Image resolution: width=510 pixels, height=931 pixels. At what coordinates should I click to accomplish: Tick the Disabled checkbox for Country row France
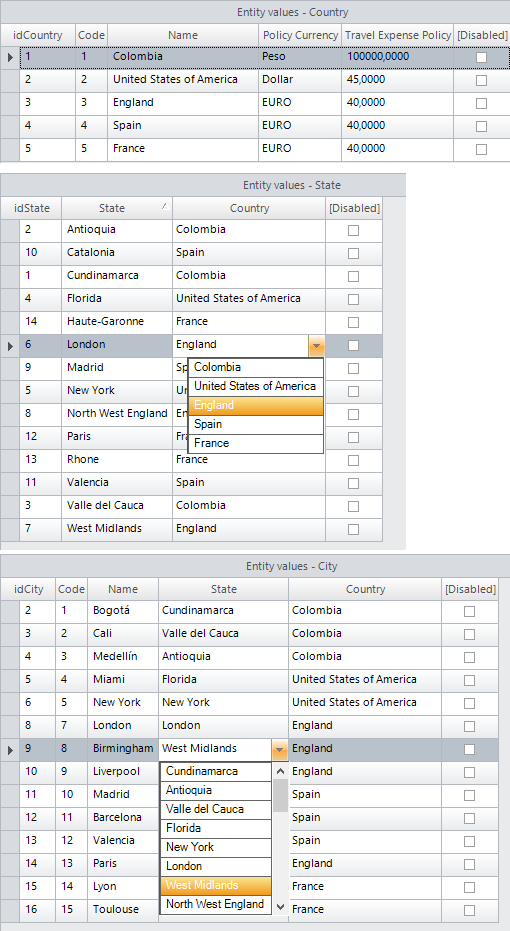(x=482, y=149)
